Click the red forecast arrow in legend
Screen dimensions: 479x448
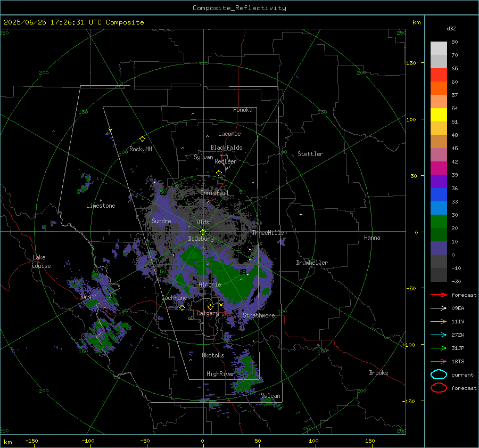439,295
